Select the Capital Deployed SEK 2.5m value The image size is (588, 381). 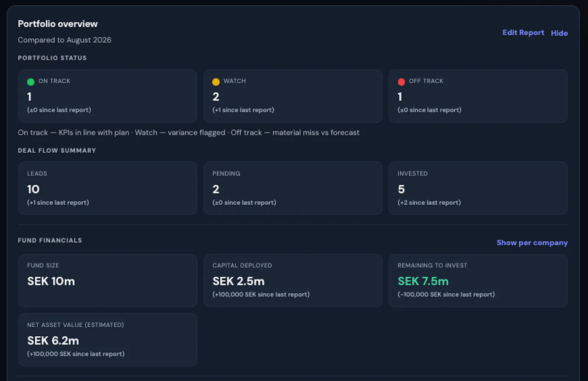(239, 281)
